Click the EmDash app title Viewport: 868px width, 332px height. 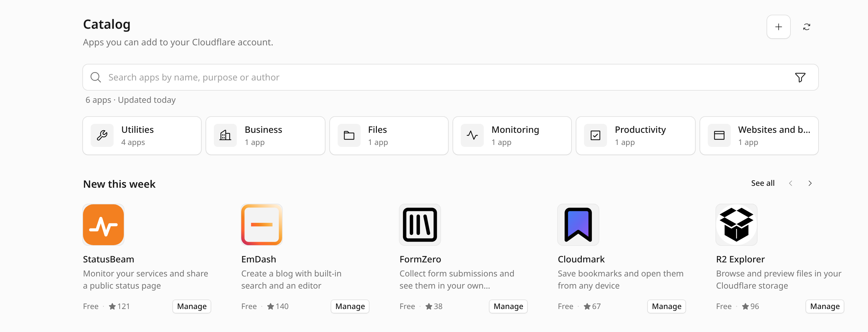[x=258, y=260]
